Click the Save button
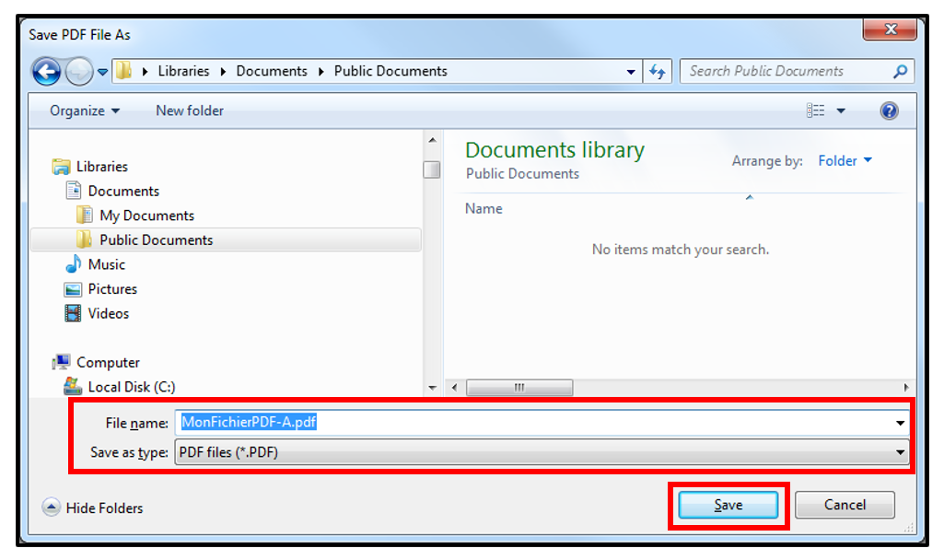This screenshot has width=944, height=560. tap(728, 505)
